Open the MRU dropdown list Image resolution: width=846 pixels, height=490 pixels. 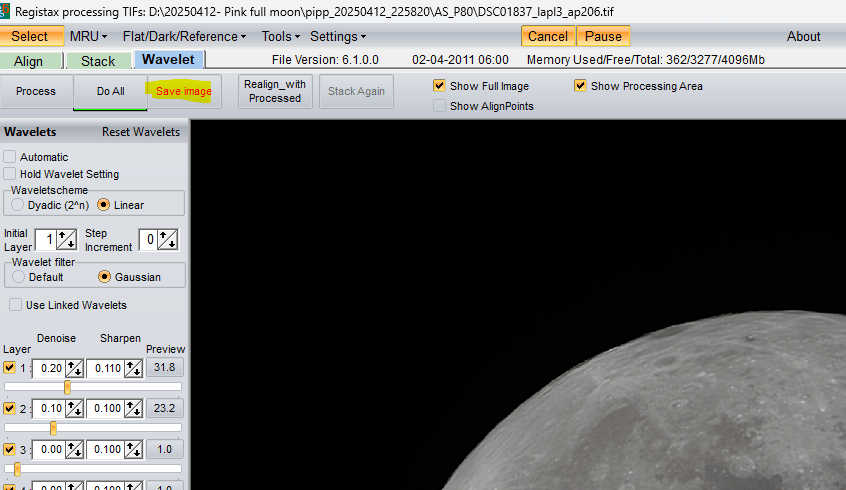point(88,36)
